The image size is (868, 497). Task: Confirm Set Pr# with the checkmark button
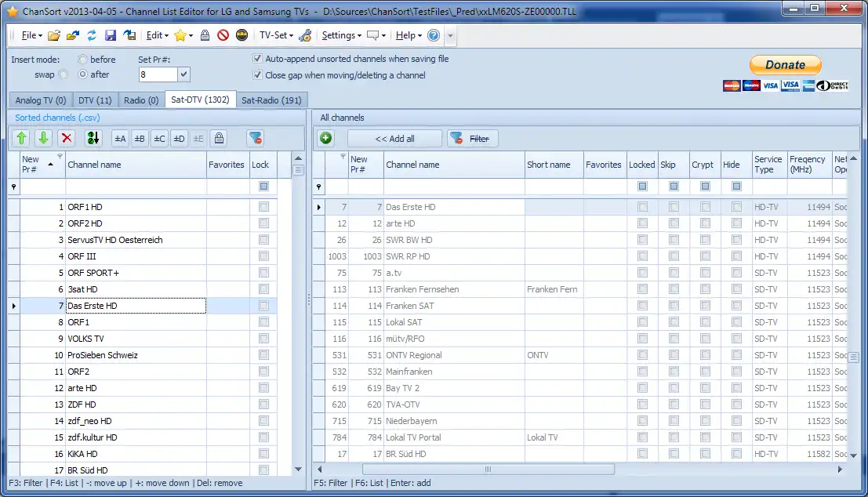[x=183, y=74]
